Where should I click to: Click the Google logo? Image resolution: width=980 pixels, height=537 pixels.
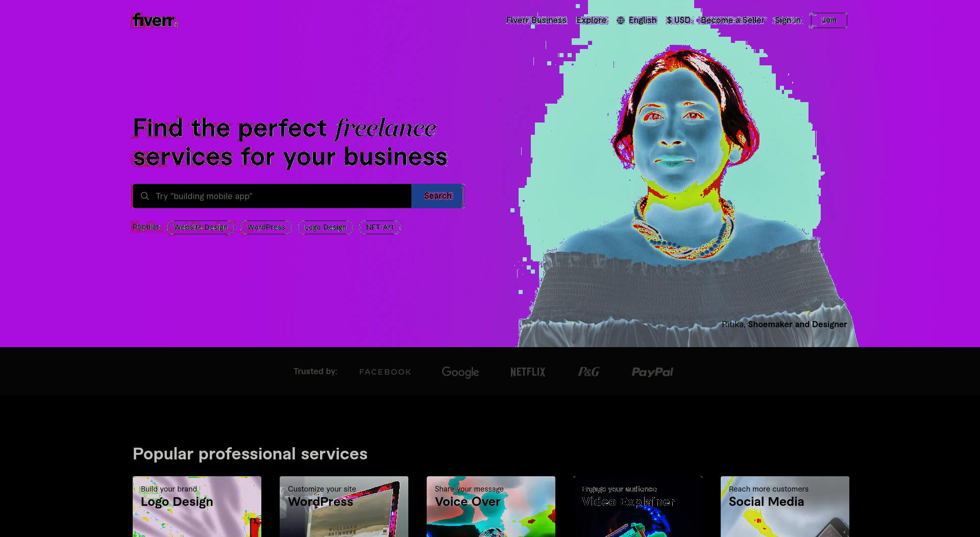pyautogui.click(x=460, y=372)
